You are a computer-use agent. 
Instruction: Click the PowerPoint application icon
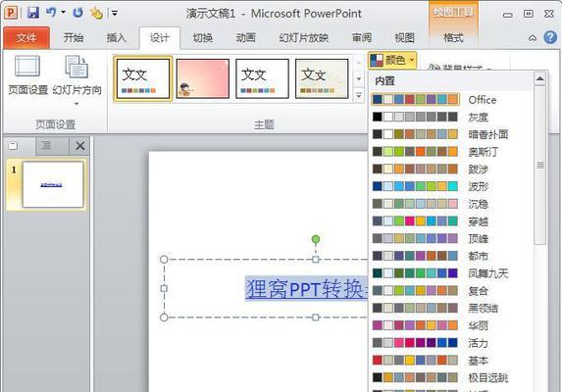[x=11, y=13]
